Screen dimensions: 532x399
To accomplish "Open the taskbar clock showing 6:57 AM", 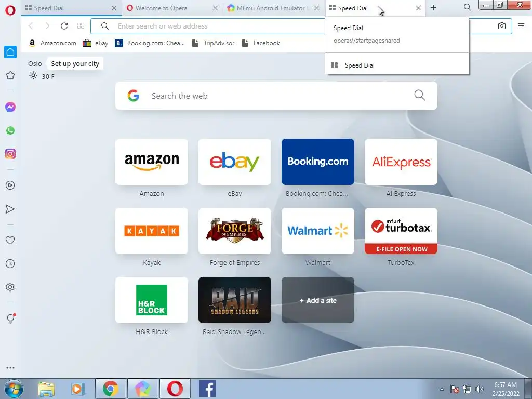I will click(505, 389).
